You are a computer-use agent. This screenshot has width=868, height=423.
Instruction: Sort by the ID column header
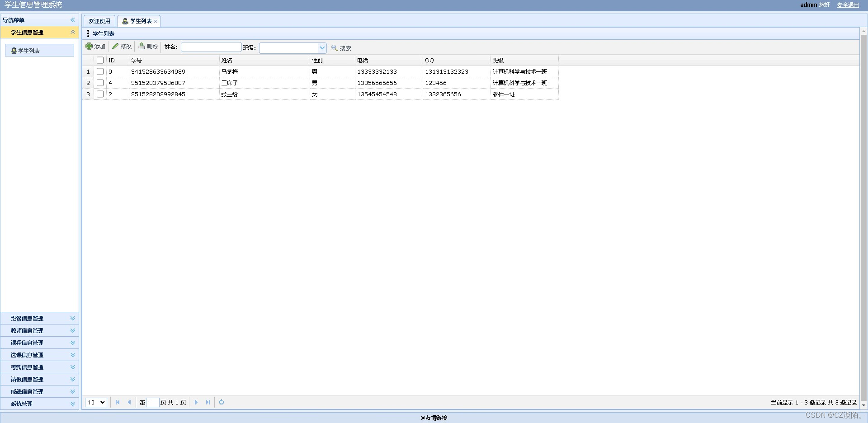click(118, 60)
